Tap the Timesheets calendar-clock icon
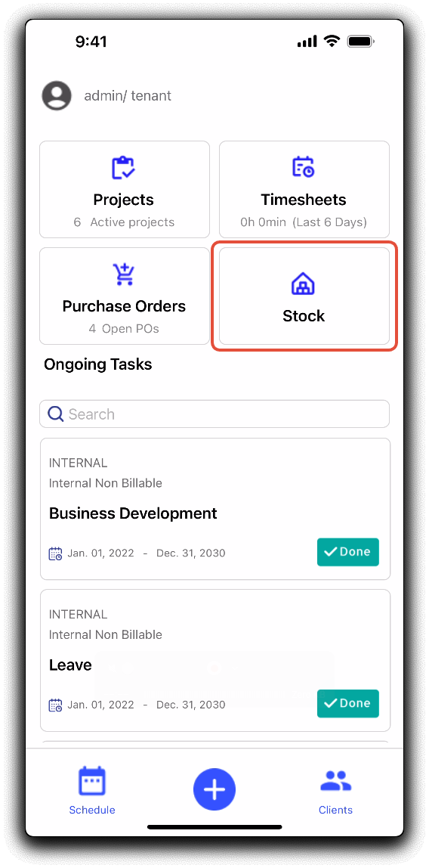 303,168
